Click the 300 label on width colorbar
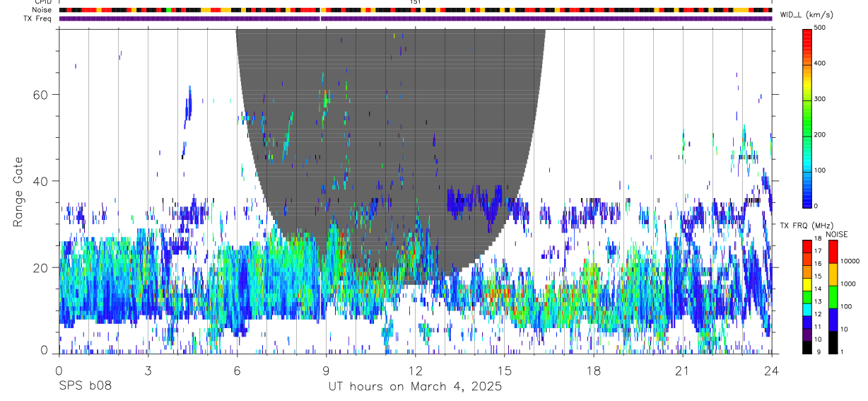The width and height of the screenshot is (868, 401). (x=820, y=99)
